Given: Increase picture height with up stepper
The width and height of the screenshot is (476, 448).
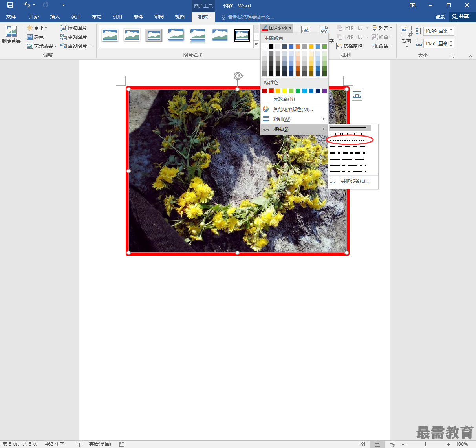Looking at the screenshot, I should pos(451,29).
